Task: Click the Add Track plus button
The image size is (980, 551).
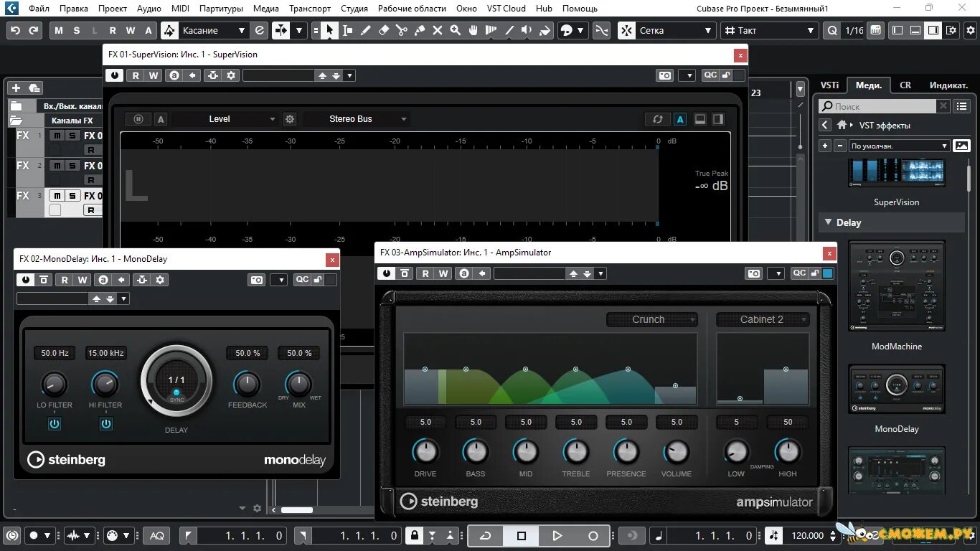Action: coord(16,88)
